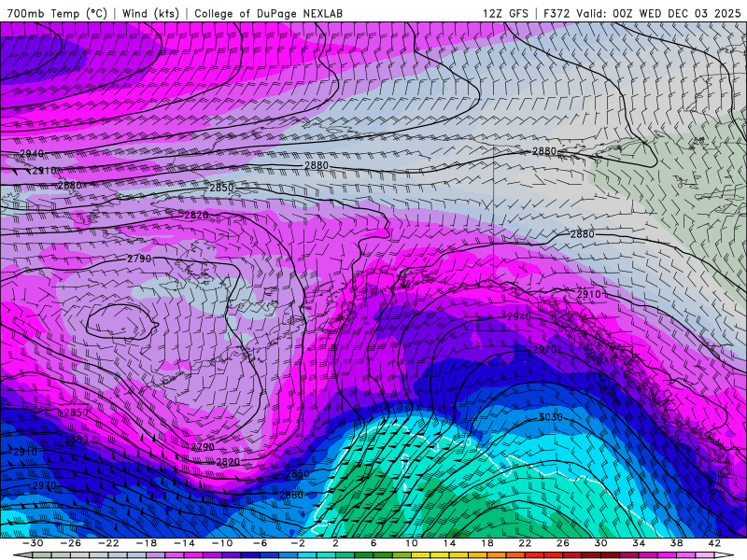Select the "42" color scale label
This screenshot has height=560, width=747.
coord(714,543)
